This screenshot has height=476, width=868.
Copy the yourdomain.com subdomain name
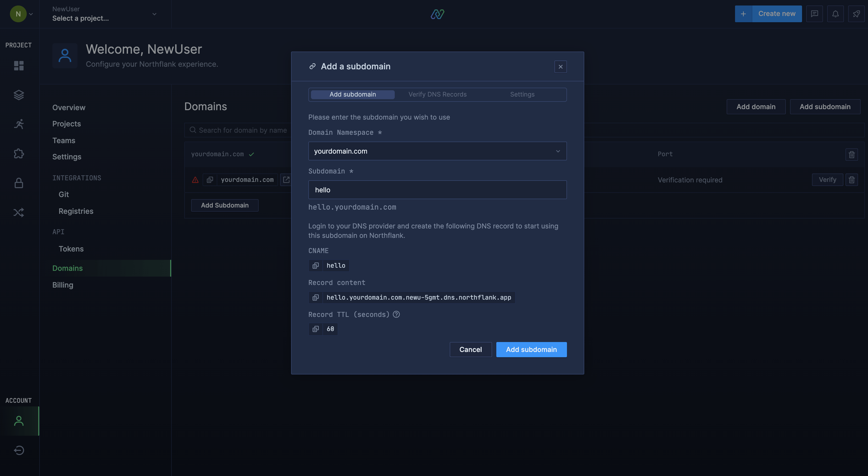point(210,180)
